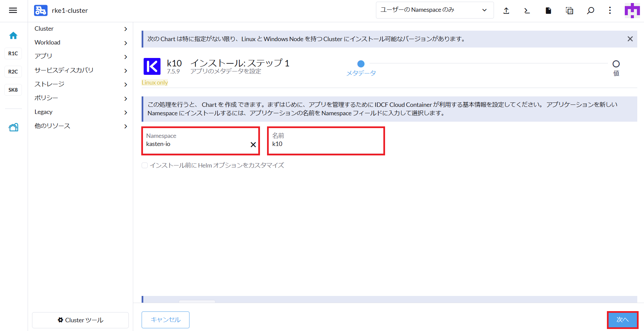Click the 7.5.9 version text
The width and height of the screenshot is (644, 331).
tap(173, 71)
